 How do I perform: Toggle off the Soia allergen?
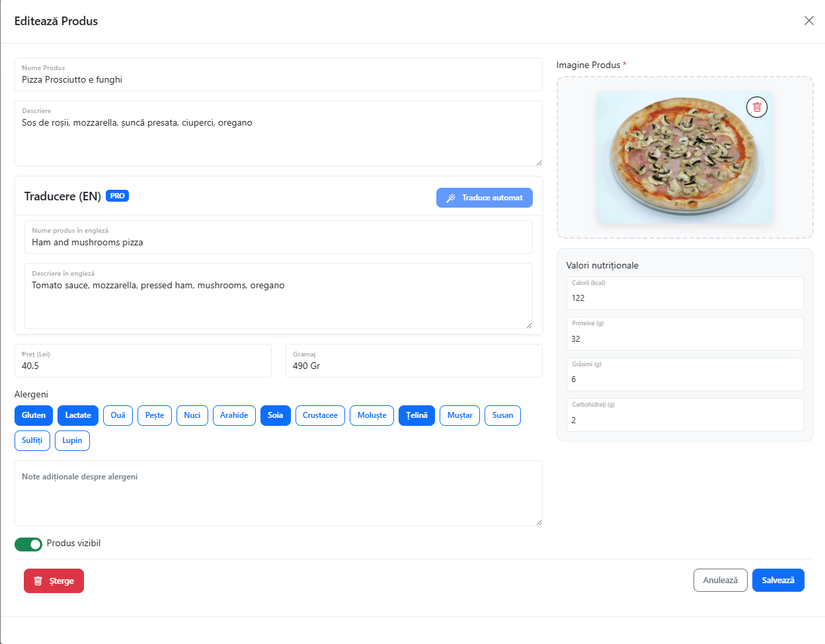(x=275, y=415)
